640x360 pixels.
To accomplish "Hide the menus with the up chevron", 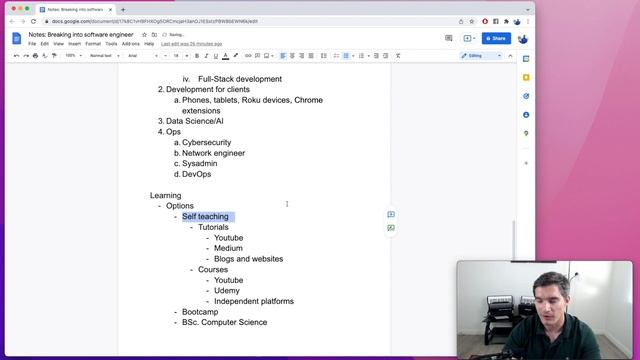I will (510, 56).
